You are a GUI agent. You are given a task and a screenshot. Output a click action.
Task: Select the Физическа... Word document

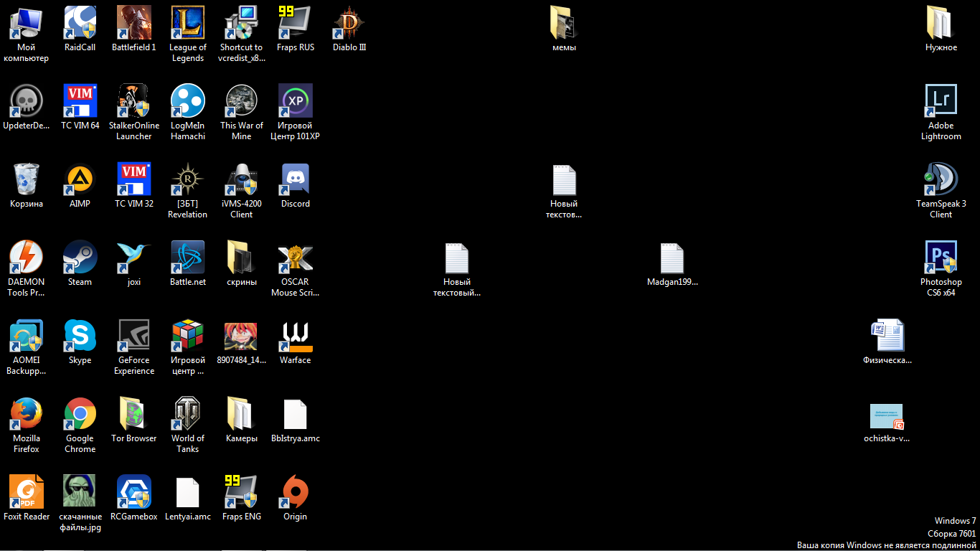[887, 336]
